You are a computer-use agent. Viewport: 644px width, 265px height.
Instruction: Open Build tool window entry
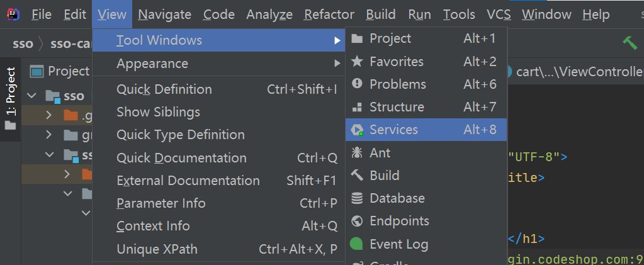click(384, 175)
